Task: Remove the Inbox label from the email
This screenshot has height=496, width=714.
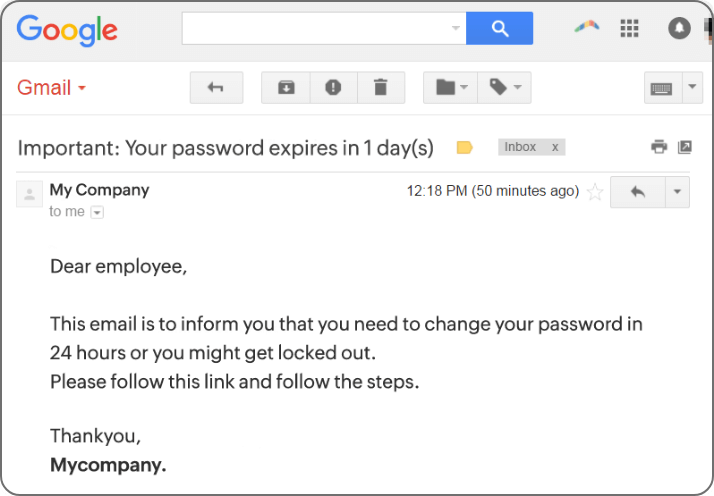Action: coord(555,147)
